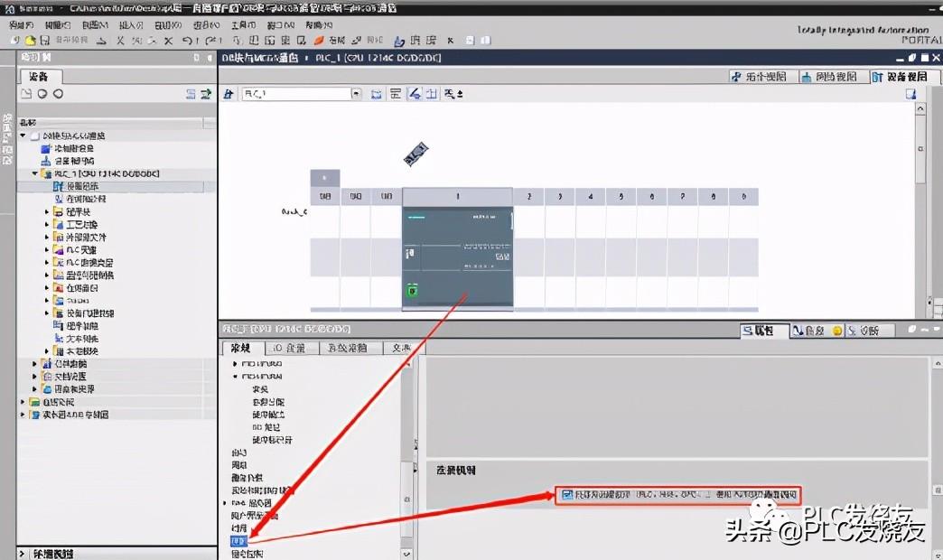
Task: Switch to the 信息 inspector tab
Action: 809,331
